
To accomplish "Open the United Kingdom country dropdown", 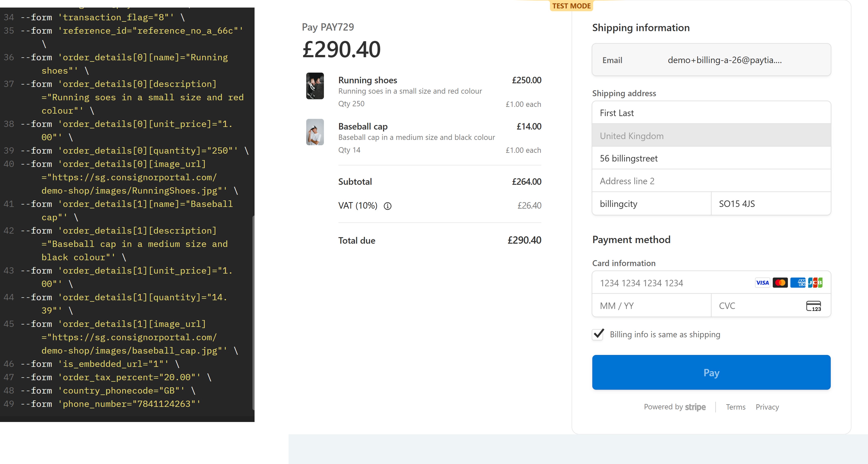I will tap(711, 136).
